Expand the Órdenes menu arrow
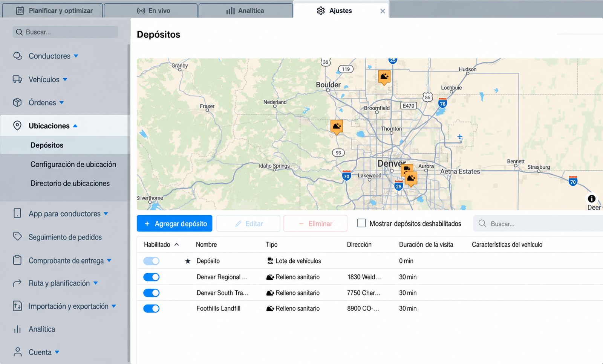This screenshot has height=364, width=603. click(x=61, y=103)
